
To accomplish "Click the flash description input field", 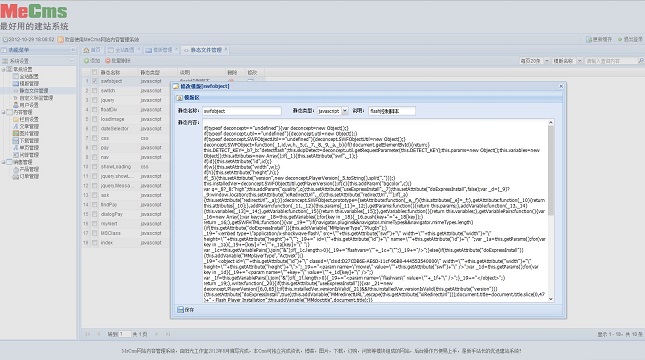I will 392,111.
